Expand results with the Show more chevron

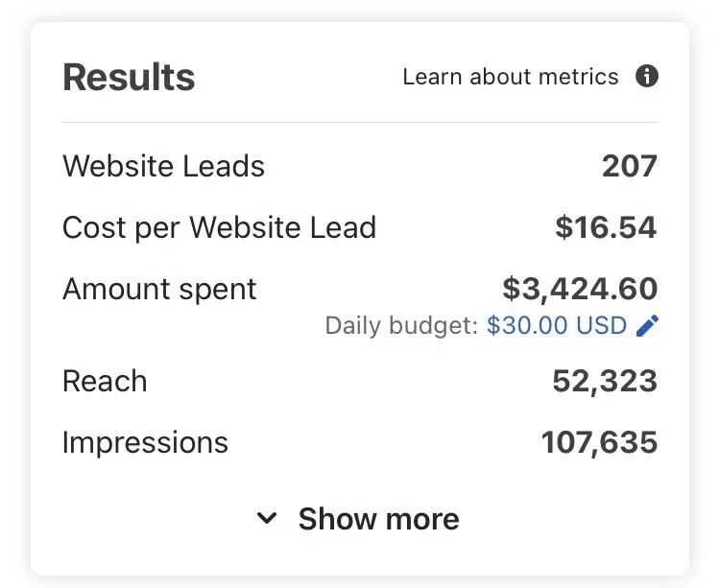pos(267,518)
